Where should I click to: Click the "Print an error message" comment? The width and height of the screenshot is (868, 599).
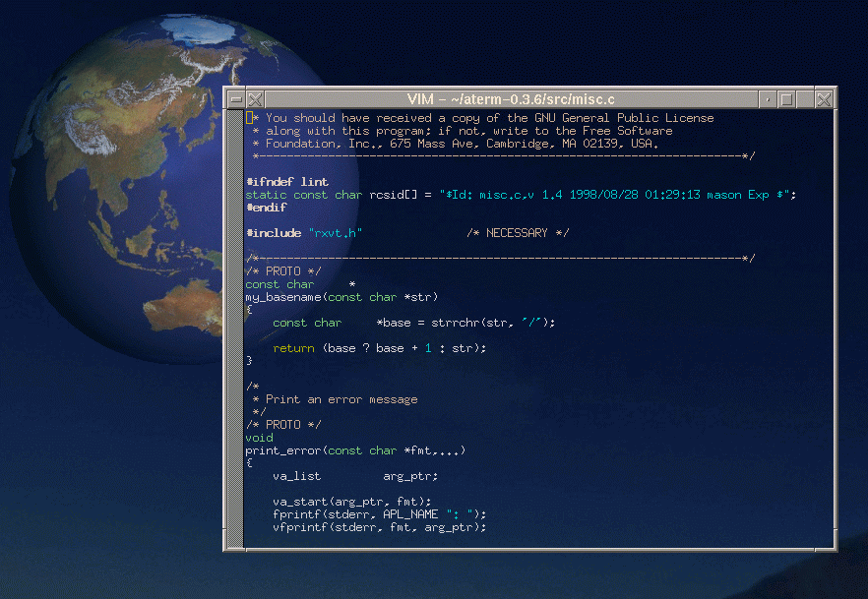pos(341,399)
